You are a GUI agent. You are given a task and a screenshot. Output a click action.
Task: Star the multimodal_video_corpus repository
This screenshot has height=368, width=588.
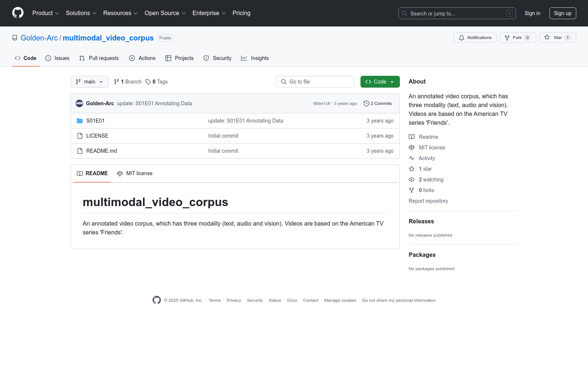(x=557, y=38)
